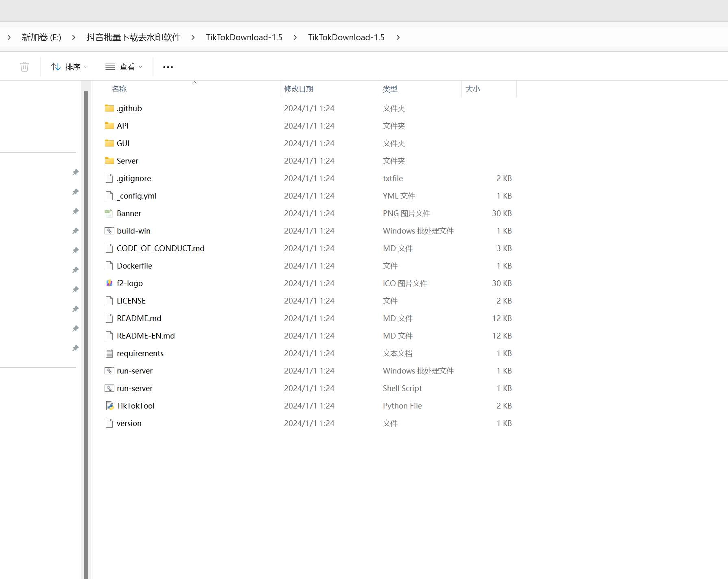Click the README.md file icon
Image resolution: width=728 pixels, height=579 pixels.
(x=109, y=318)
